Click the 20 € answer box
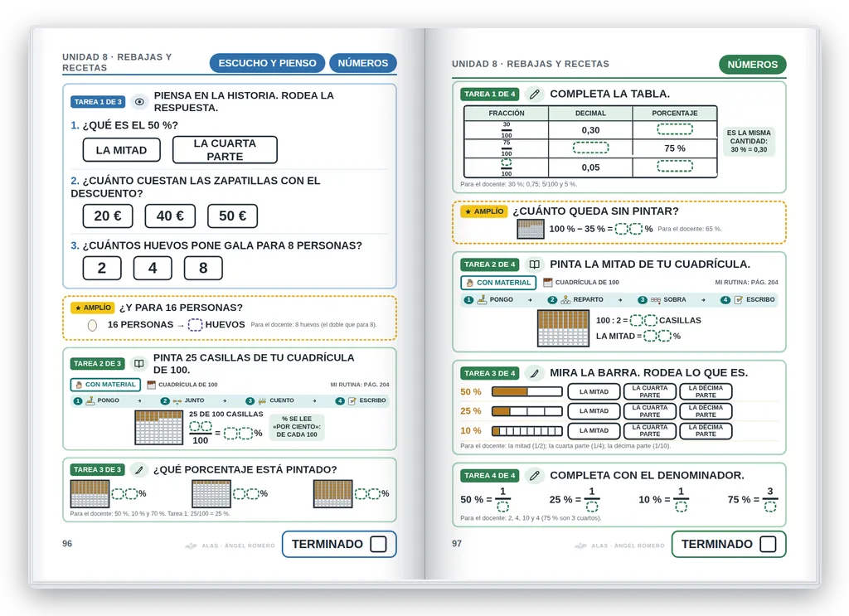Screen dimensions: 849x616 [108, 216]
